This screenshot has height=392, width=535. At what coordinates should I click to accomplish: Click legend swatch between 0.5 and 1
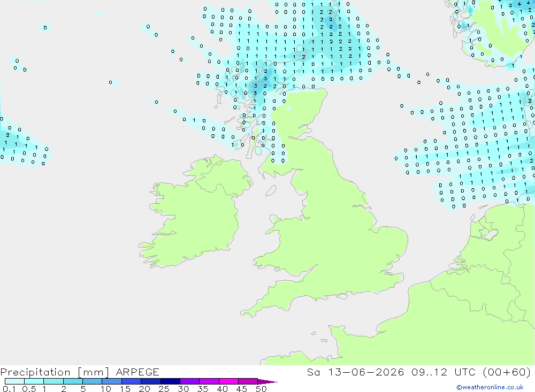(x=34, y=381)
